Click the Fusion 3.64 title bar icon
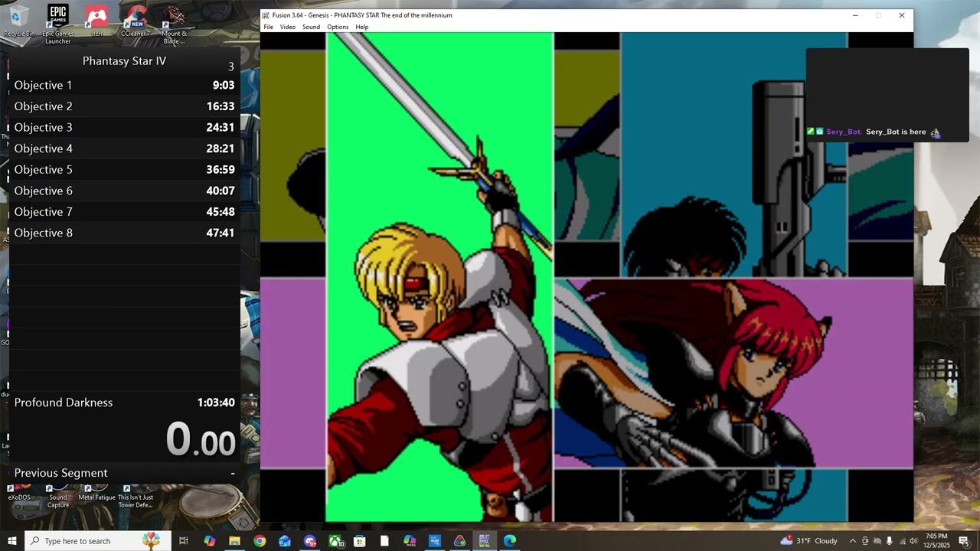Image resolution: width=980 pixels, height=551 pixels. click(x=266, y=15)
